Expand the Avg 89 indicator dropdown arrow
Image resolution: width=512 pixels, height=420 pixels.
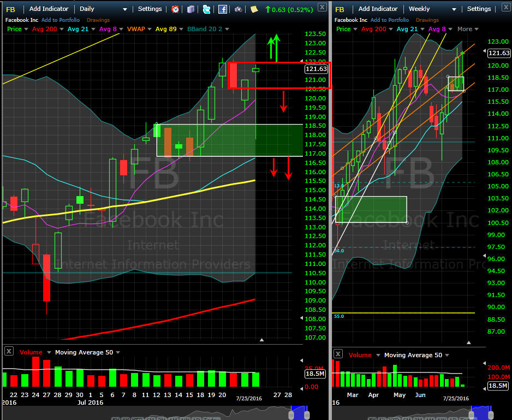(x=181, y=29)
